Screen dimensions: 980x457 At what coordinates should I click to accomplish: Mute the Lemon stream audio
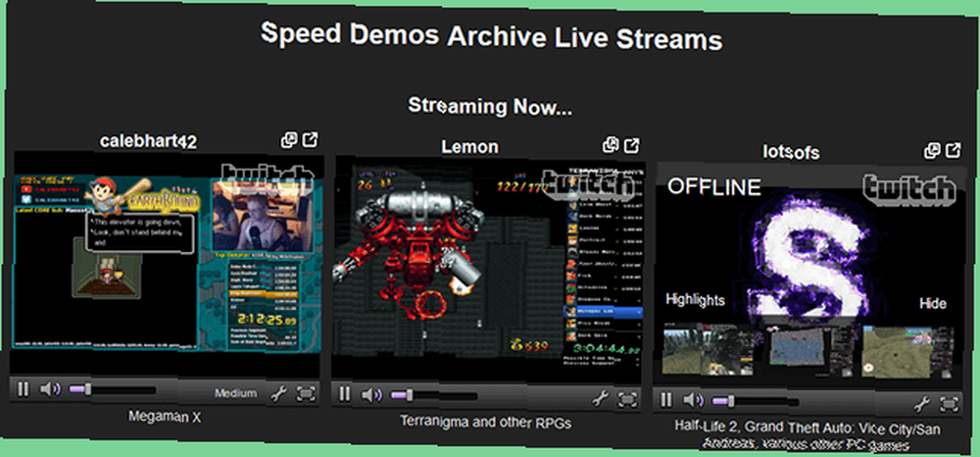pyautogui.click(x=371, y=395)
